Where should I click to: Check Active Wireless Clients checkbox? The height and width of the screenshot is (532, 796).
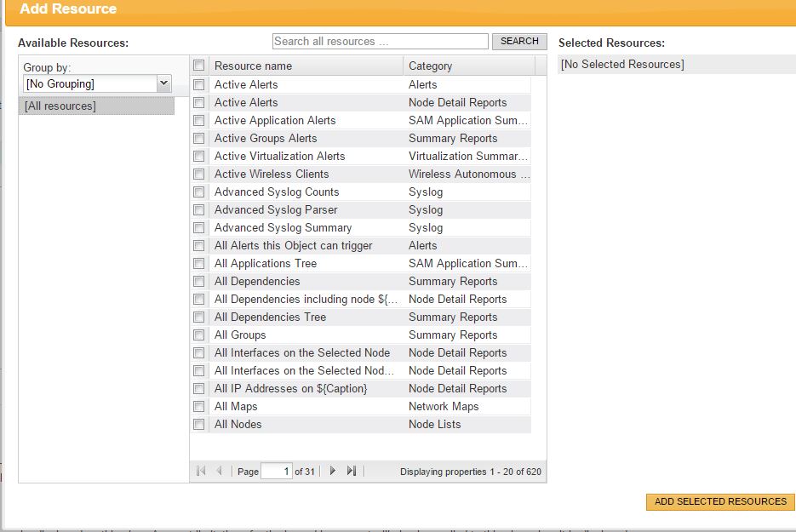[199, 174]
